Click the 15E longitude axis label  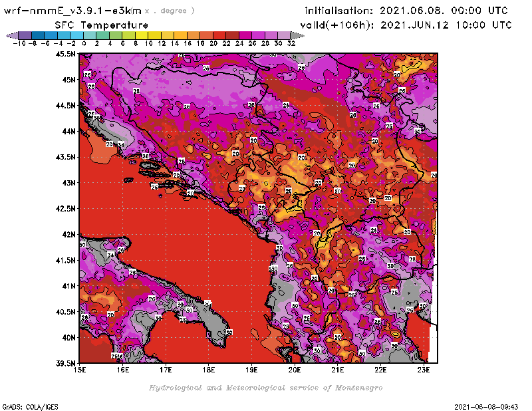(x=80, y=370)
